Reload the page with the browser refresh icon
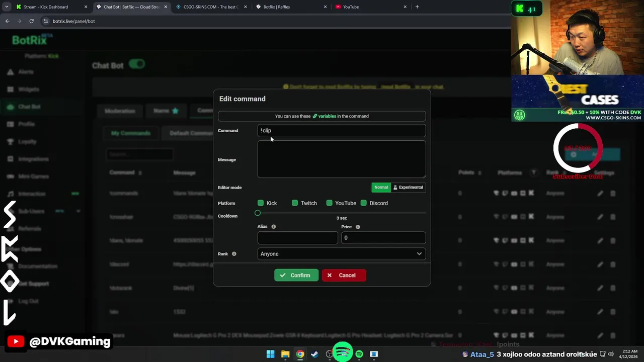The image size is (644, 362). (31, 21)
